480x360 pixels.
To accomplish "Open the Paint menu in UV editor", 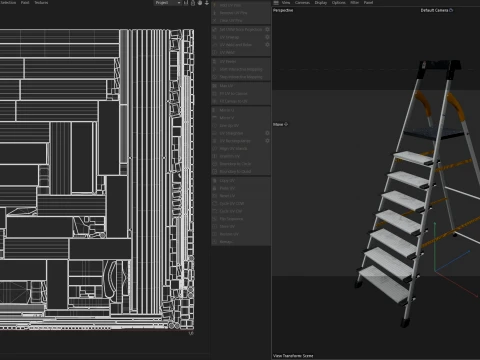I will [25, 2].
